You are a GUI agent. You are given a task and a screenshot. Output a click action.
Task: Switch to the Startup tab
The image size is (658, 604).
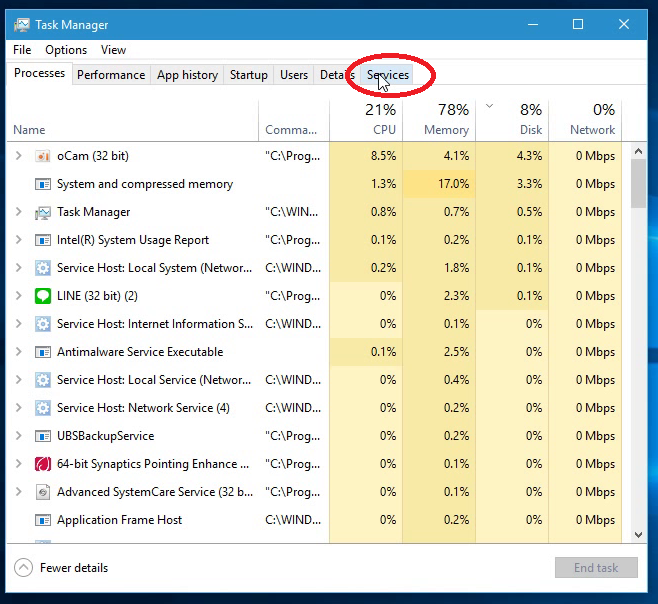pos(248,75)
